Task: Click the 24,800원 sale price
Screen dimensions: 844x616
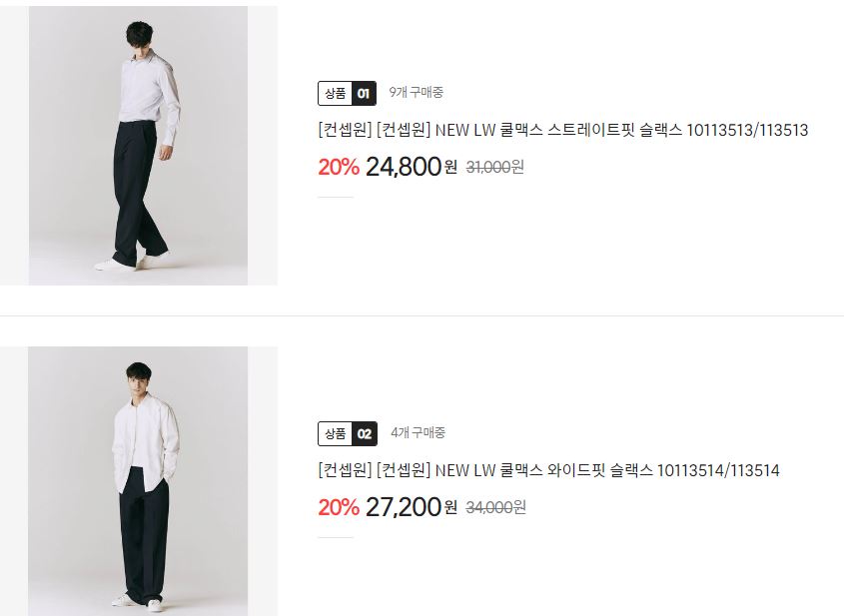Action: pyautogui.click(x=412, y=167)
